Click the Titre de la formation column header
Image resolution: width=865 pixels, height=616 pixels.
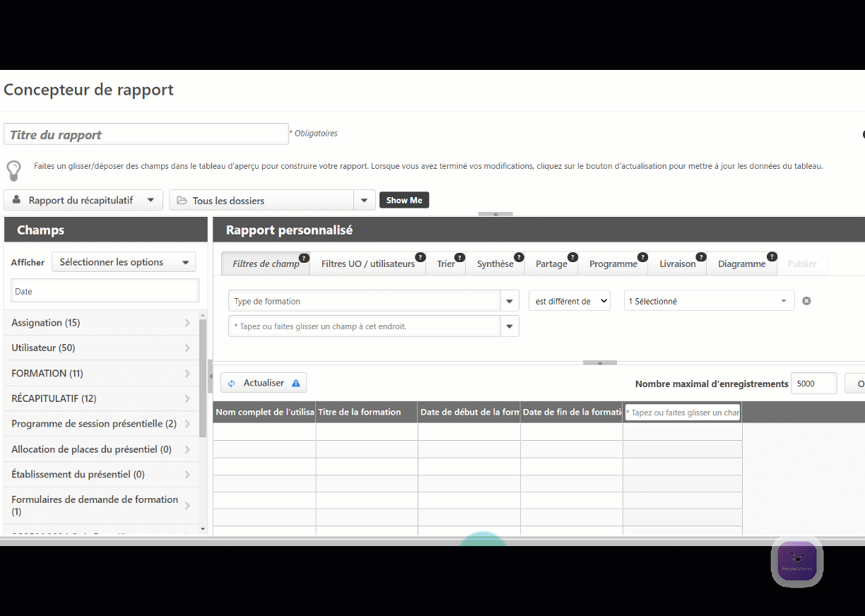pos(367,412)
